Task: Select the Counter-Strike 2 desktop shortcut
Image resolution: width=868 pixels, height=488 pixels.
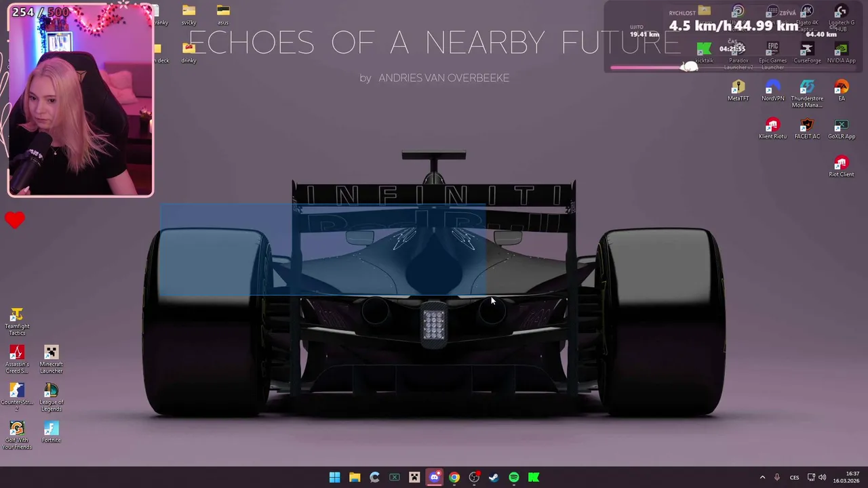Action: pyautogui.click(x=17, y=398)
